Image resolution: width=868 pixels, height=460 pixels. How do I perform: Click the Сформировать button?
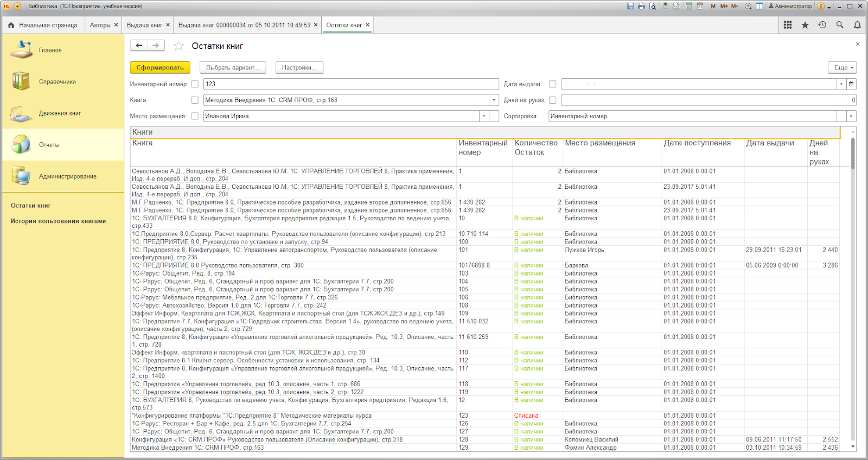[160, 67]
